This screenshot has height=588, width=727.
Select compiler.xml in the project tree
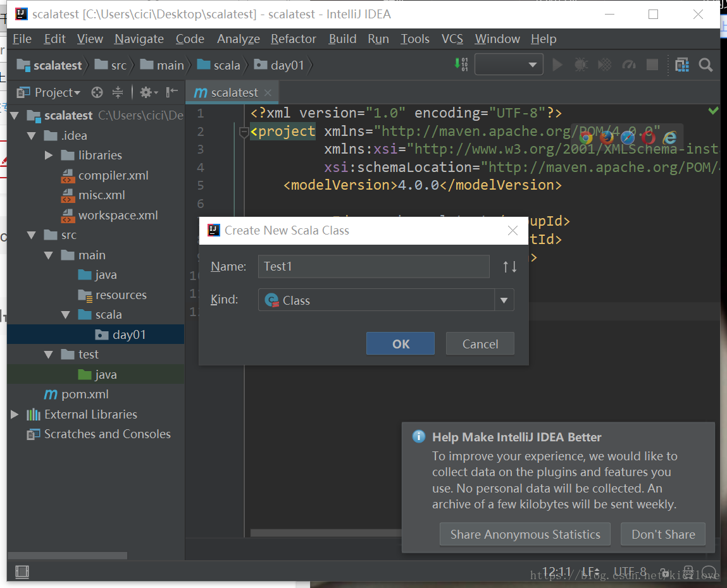coord(105,176)
